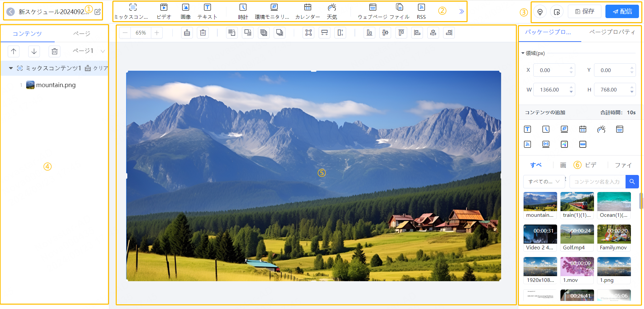Image resolution: width=644 pixels, height=309 pixels.
Task: Click the trash icon in the canvas toolbar
Action: coord(203,33)
